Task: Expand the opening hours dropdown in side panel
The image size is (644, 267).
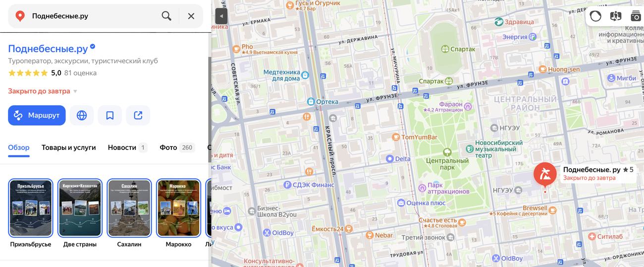Action: [x=43, y=91]
